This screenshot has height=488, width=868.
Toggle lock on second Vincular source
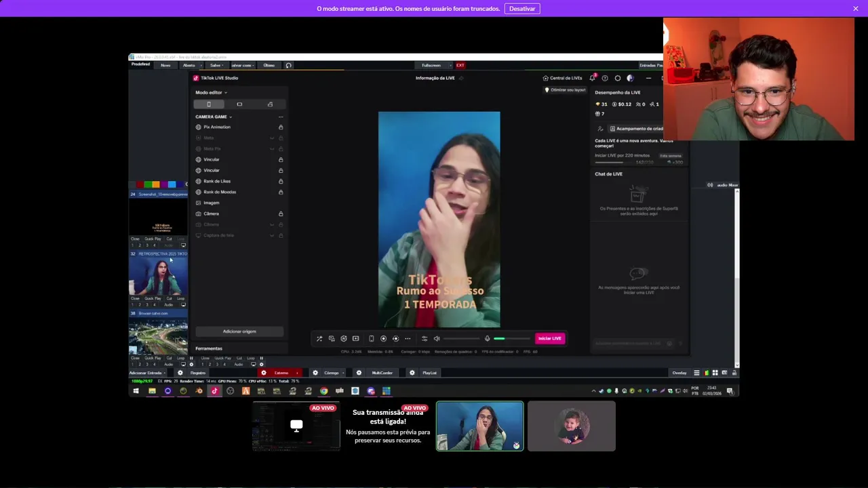(281, 171)
